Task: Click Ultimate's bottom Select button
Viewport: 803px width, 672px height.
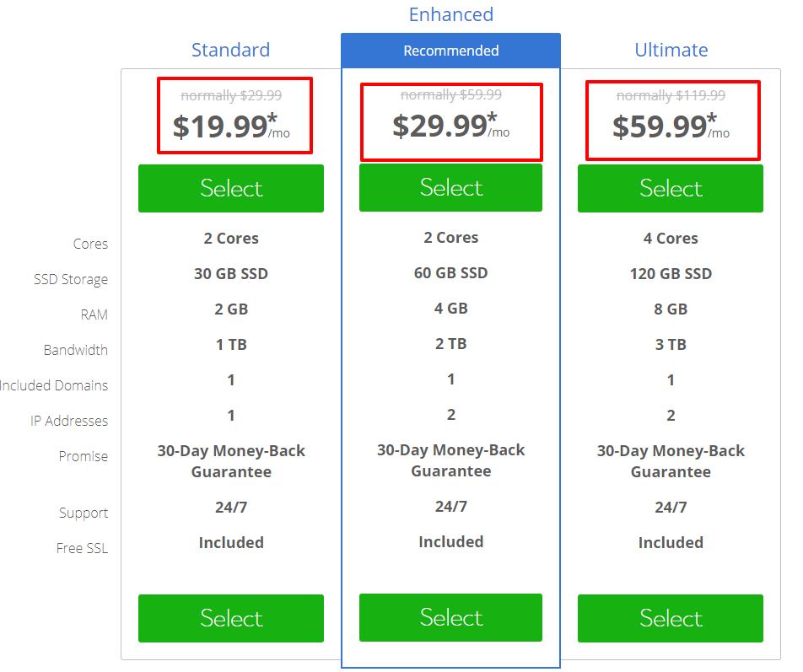Action: (x=670, y=618)
